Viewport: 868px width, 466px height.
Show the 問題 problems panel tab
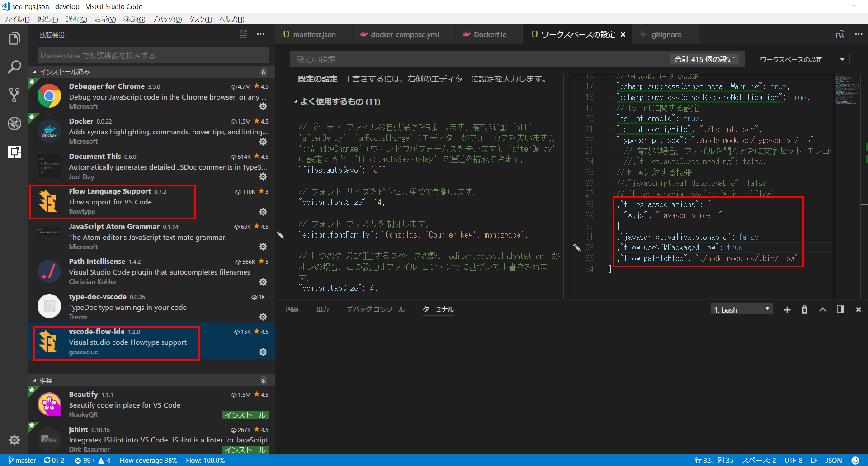coord(292,309)
